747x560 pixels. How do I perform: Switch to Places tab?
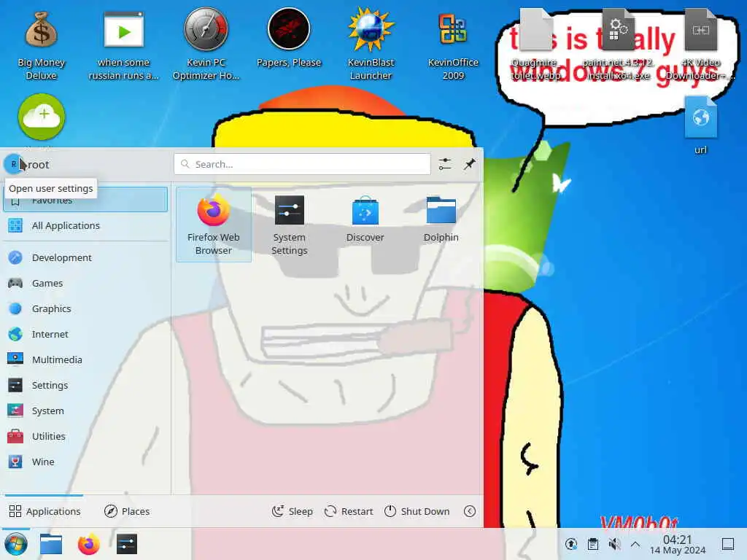pos(127,511)
